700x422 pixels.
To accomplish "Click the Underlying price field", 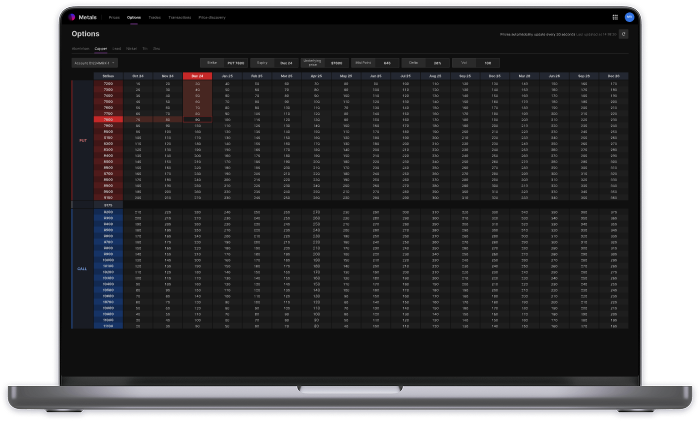I will click(336, 61).
